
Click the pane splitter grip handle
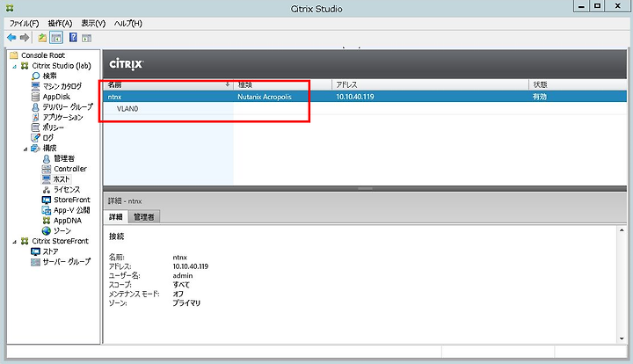pyautogui.click(x=365, y=188)
